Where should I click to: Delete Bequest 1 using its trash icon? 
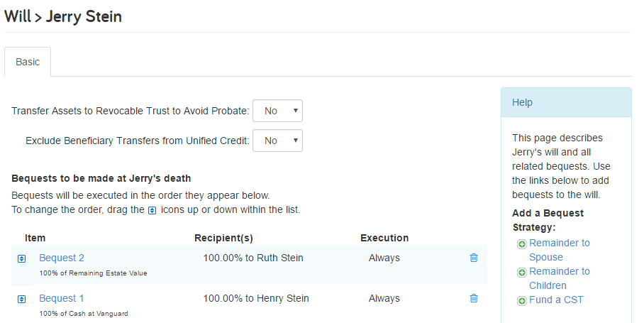[x=474, y=298]
